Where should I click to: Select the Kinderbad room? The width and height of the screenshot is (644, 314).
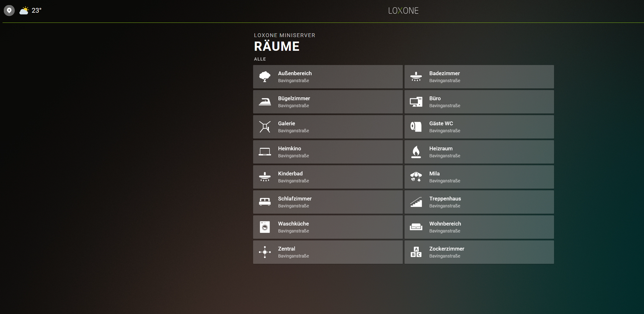(x=328, y=177)
